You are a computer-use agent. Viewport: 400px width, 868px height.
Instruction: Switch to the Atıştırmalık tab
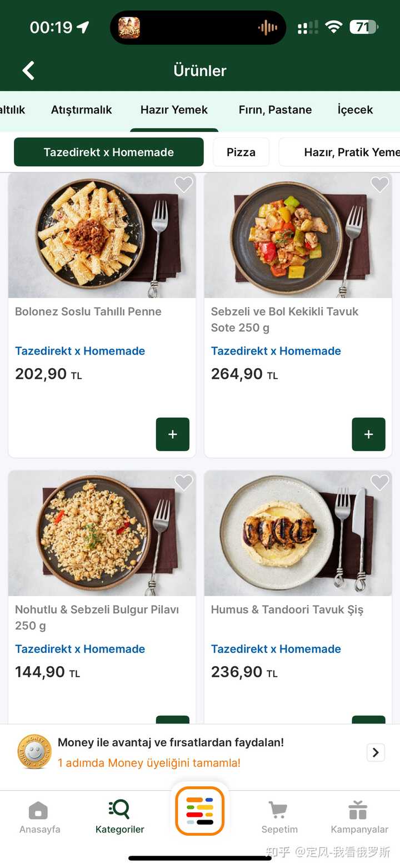(82, 110)
